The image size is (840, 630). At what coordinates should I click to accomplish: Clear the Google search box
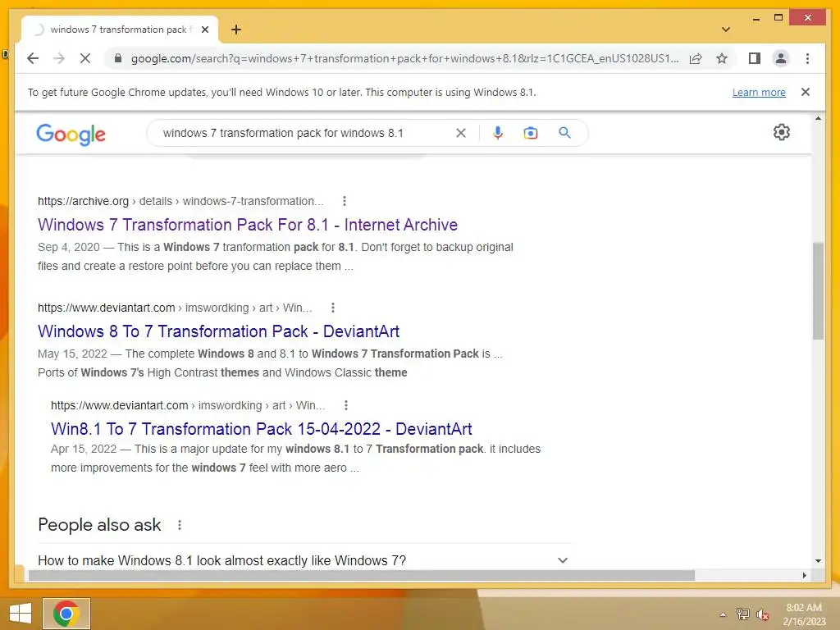461,133
